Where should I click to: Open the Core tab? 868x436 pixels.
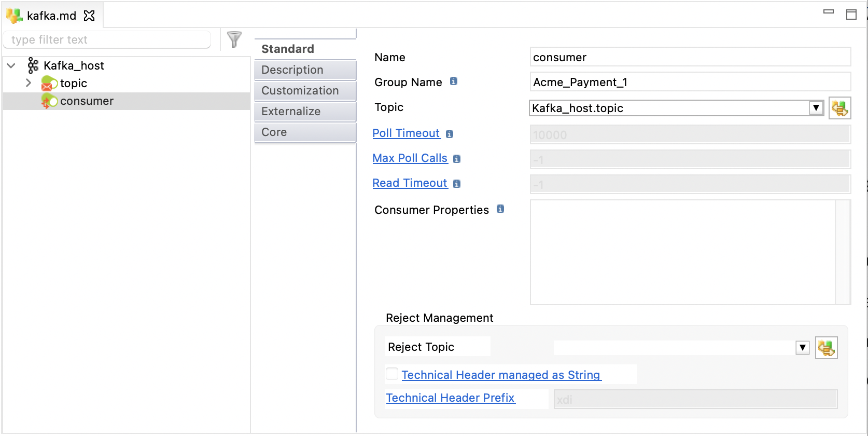coord(305,132)
